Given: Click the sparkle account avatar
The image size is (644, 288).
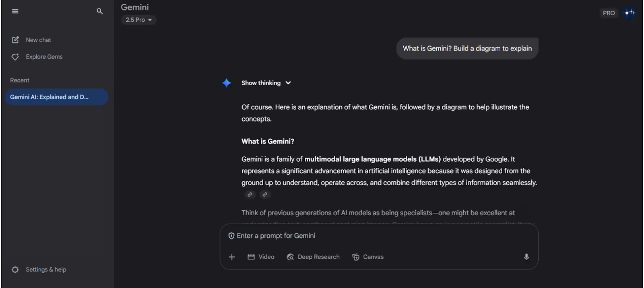Looking at the screenshot, I should point(630,13).
